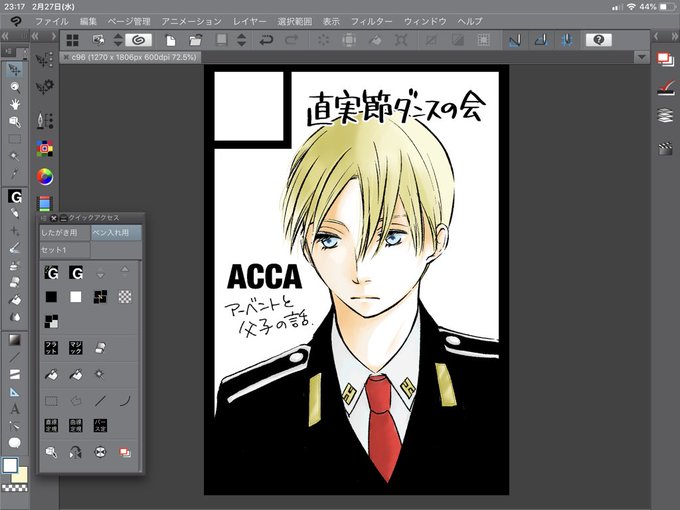The height and width of the screenshot is (510, 680).
Task: Open the アニメーション menu
Action: coord(191,21)
